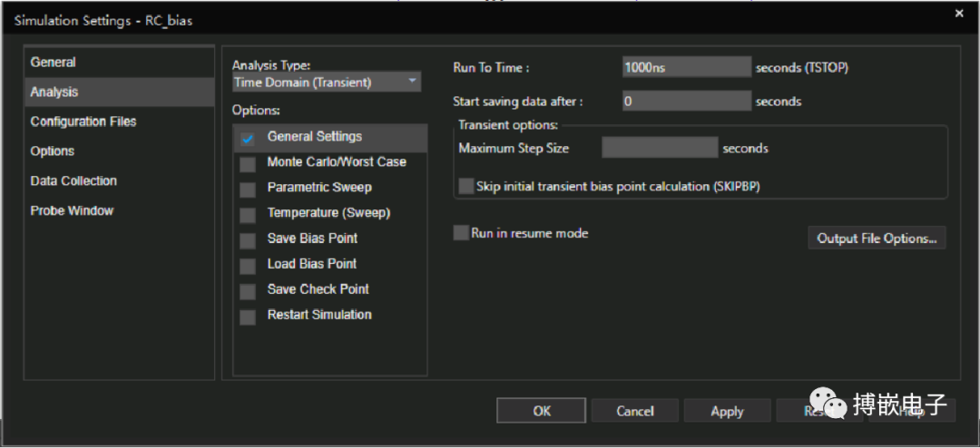
Task: Click the Start saving data after field
Action: [x=687, y=101]
